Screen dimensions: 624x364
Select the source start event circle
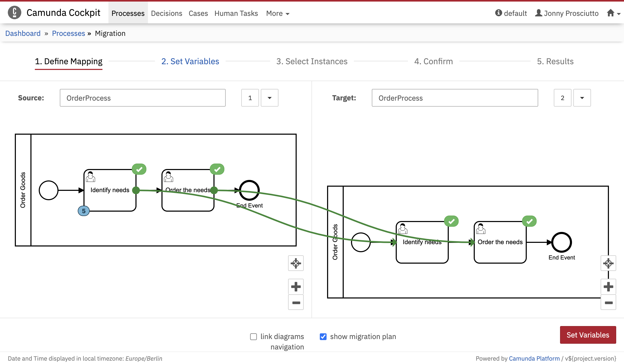(49, 190)
